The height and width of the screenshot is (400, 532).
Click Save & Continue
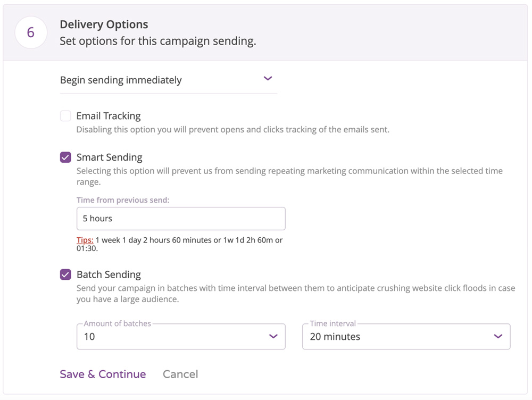pos(103,374)
